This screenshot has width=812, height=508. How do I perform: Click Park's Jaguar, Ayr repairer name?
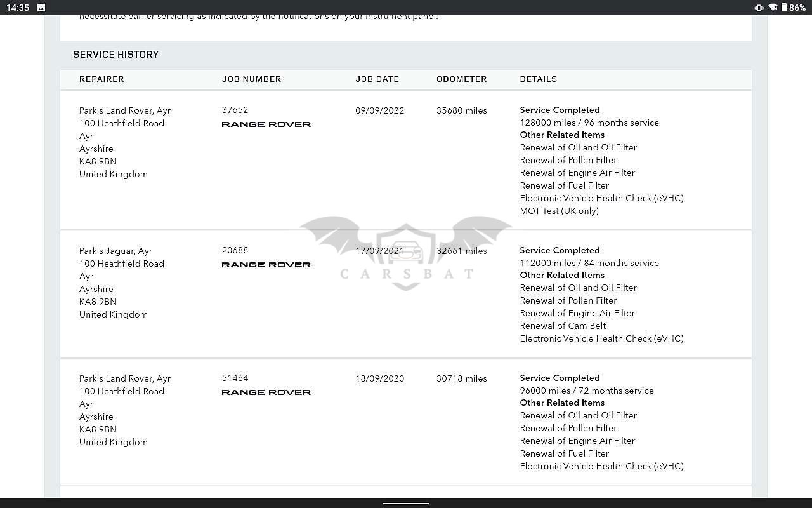point(115,251)
